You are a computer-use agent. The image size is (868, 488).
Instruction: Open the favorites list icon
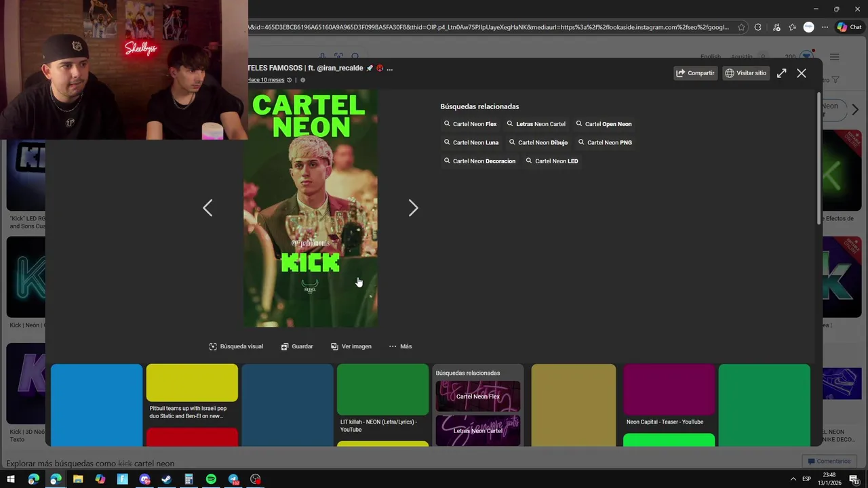click(x=792, y=27)
